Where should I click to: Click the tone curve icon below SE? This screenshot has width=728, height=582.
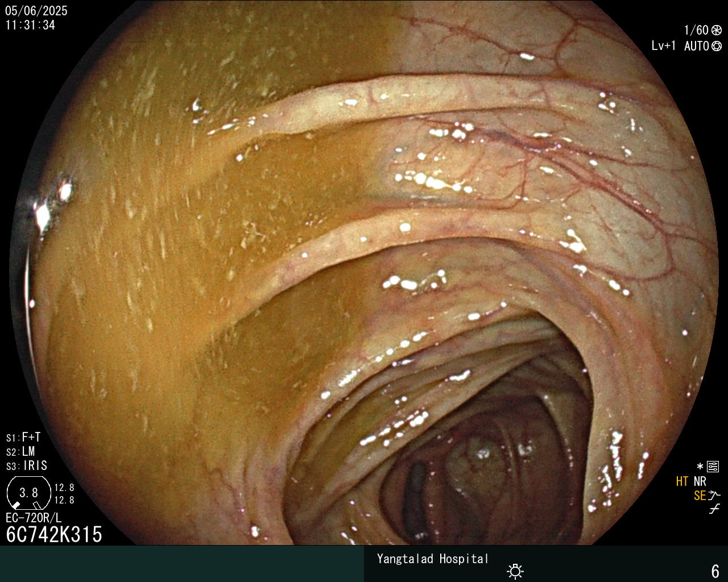[x=714, y=509]
